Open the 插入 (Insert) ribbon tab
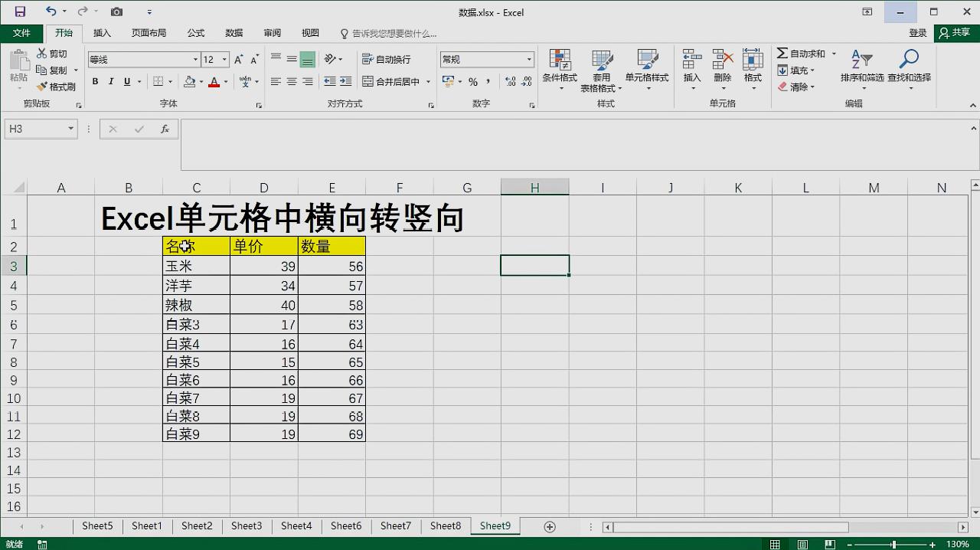 click(x=102, y=33)
